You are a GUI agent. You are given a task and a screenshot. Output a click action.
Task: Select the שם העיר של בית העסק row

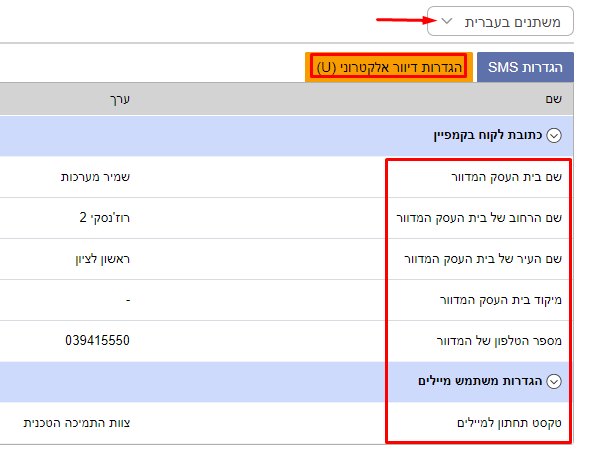287,259
